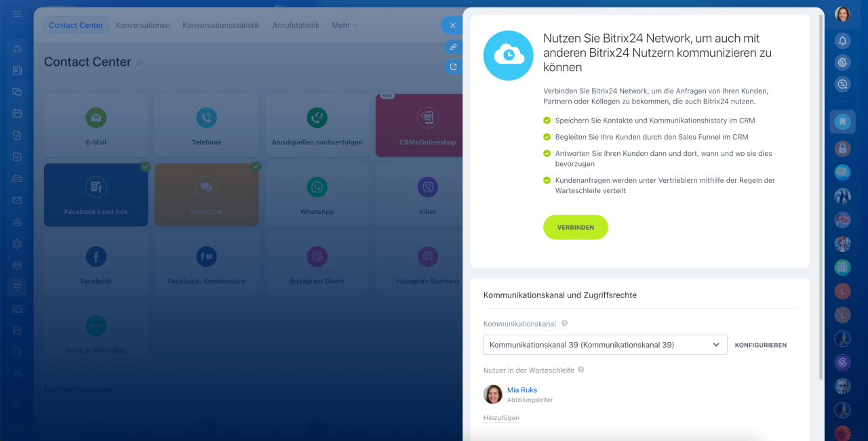Switch to Konversationen tab
The width and height of the screenshot is (868, 441).
pos(143,25)
